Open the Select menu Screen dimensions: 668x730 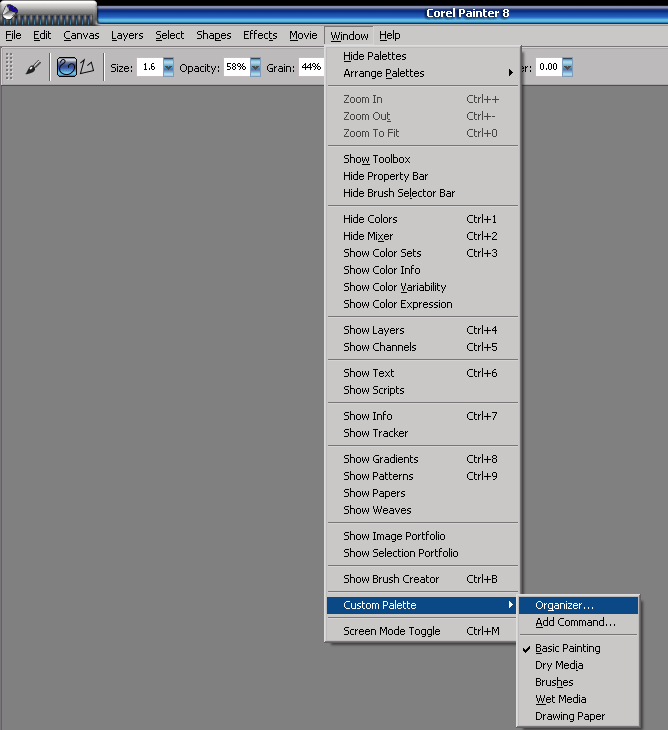(x=169, y=35)
